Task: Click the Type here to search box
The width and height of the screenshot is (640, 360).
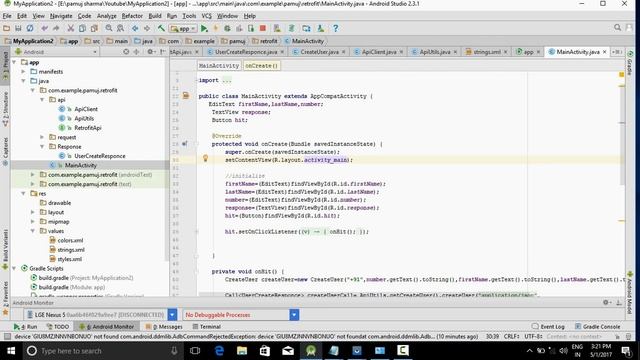Action: (102, 351)
